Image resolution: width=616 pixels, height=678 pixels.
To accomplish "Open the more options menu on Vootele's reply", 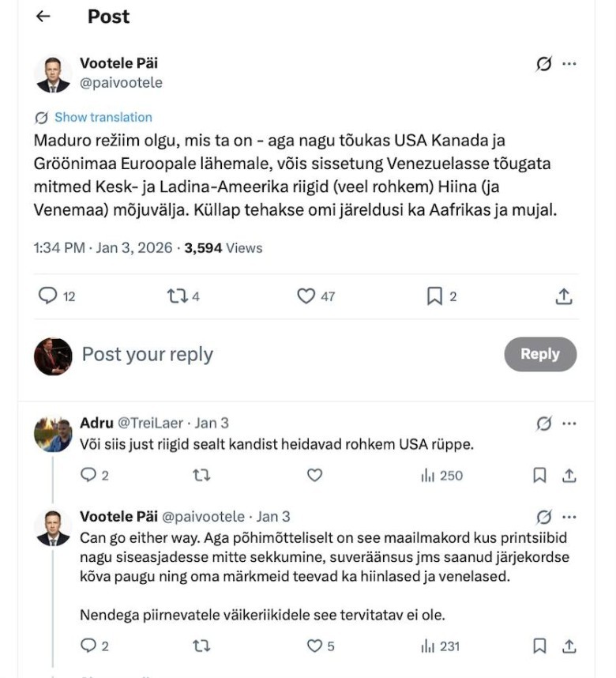I will 569,517.
